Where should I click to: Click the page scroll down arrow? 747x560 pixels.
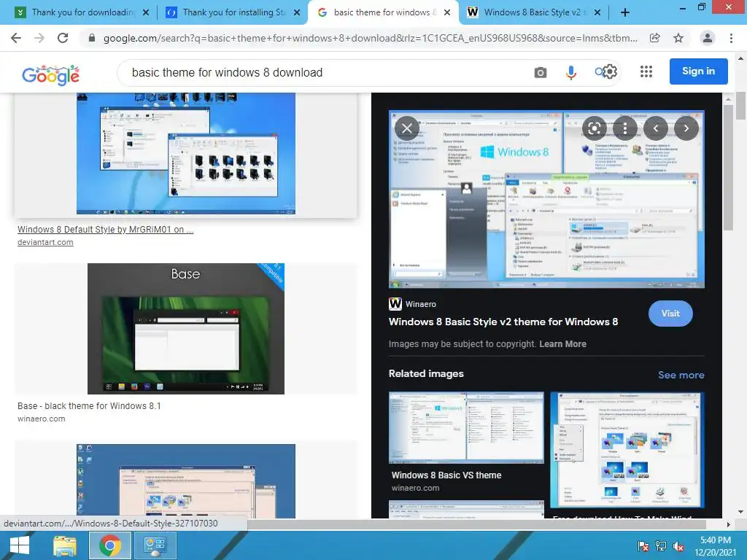click(x=740, y=512)
